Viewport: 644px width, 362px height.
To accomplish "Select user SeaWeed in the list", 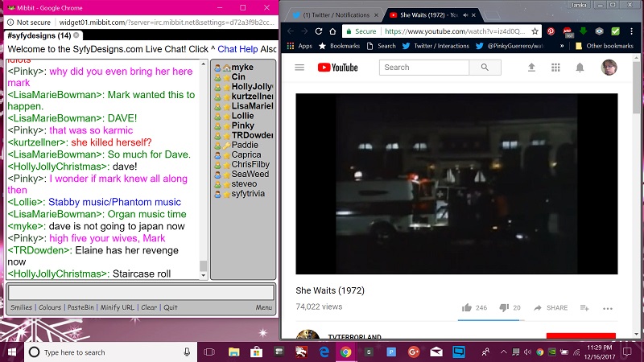I will 250,174.
